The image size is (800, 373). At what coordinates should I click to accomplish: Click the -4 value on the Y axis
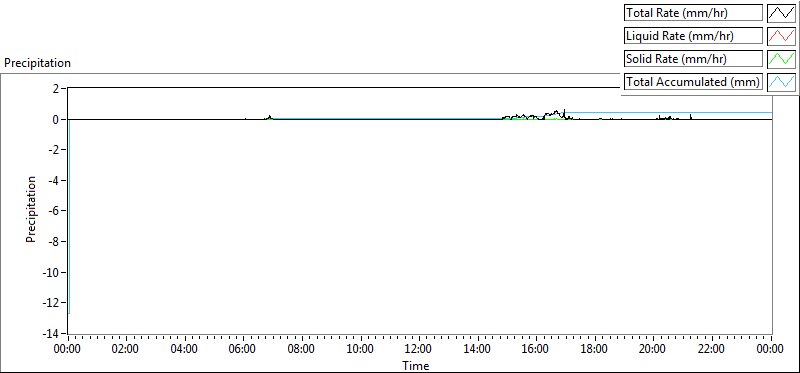pos(53,181)
